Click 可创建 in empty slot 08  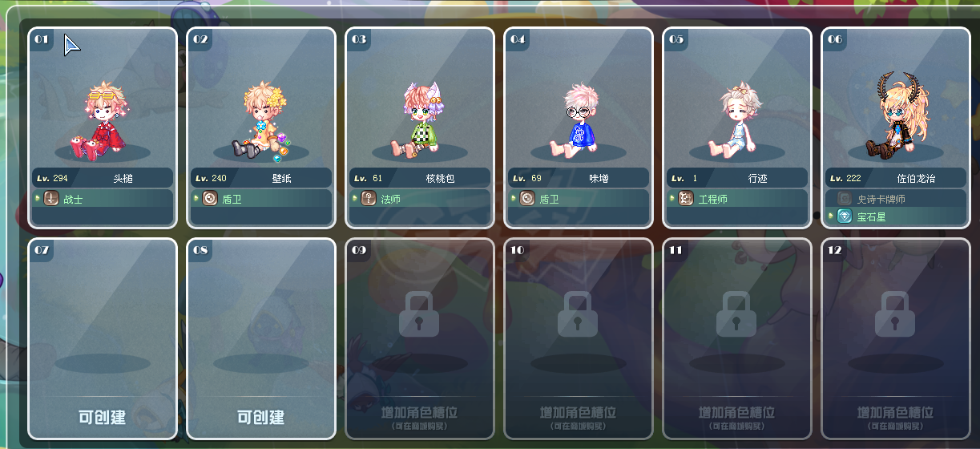[x=261, y=417]
